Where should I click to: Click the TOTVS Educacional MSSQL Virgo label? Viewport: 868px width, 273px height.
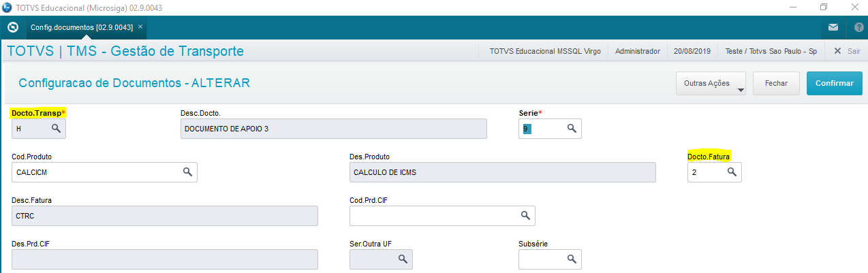[x=545, y=51]
